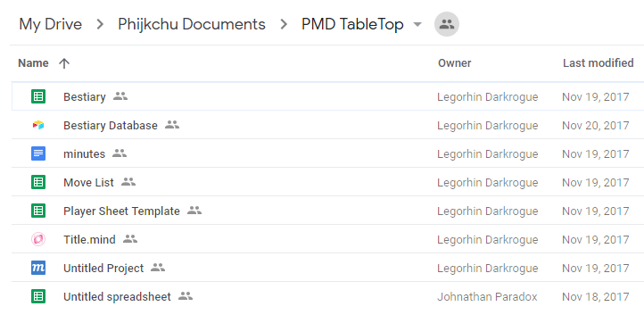644x323 pixels.
Task: Click the Owner column header
Action: coord(454,62)
